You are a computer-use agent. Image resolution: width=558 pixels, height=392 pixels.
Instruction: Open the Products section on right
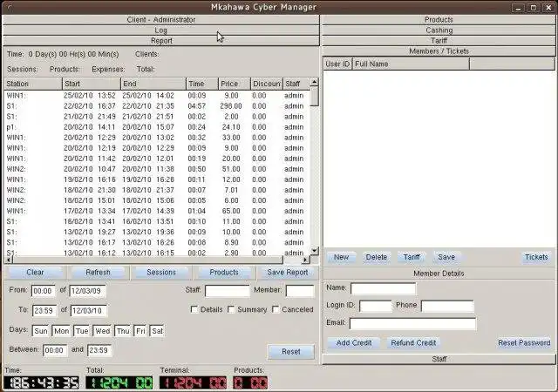(x=439, y=19)
